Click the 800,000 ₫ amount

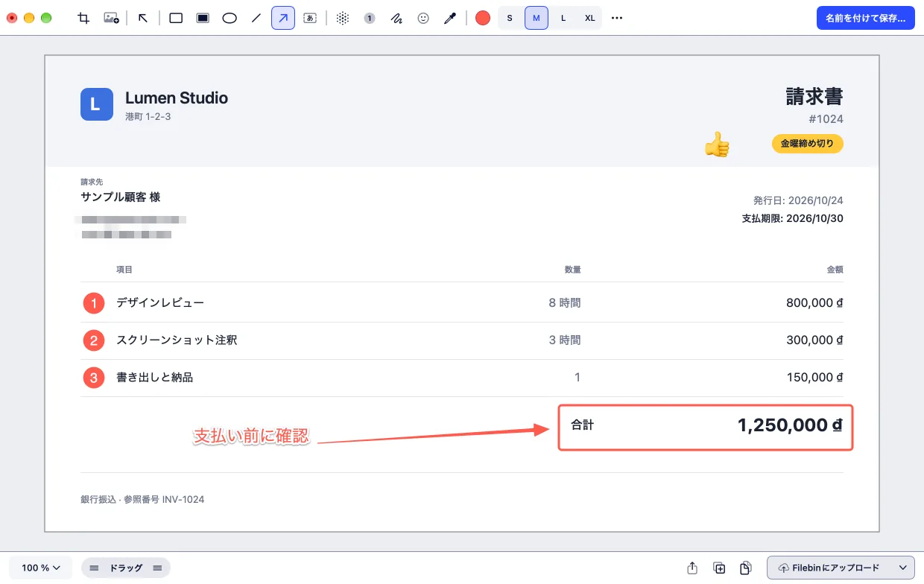click(815, 303)
